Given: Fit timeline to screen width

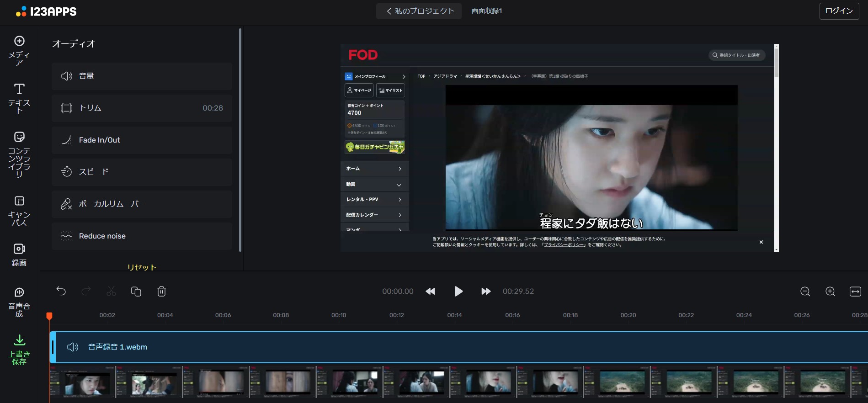Looking at the screenshot, I should click(855, 292).
